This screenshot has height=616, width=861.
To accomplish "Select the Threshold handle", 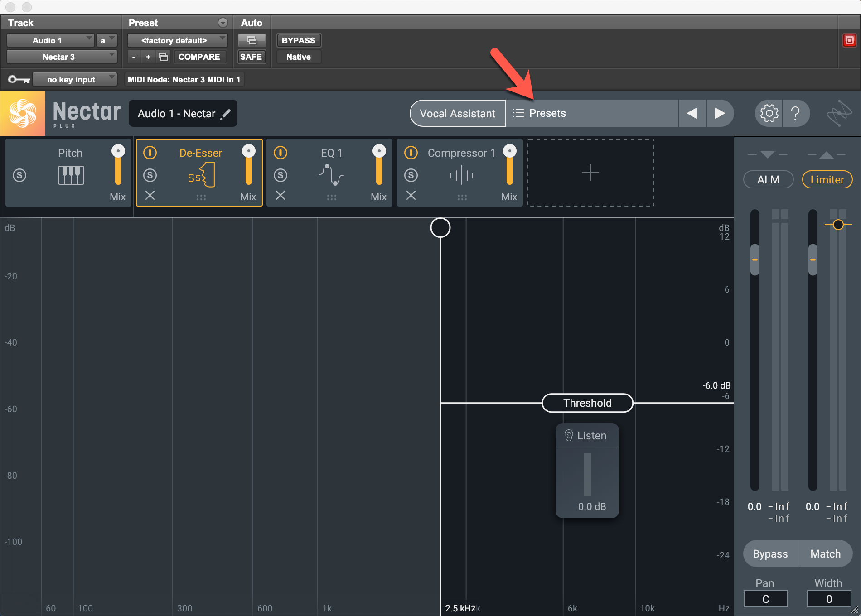I will point(587,403).
